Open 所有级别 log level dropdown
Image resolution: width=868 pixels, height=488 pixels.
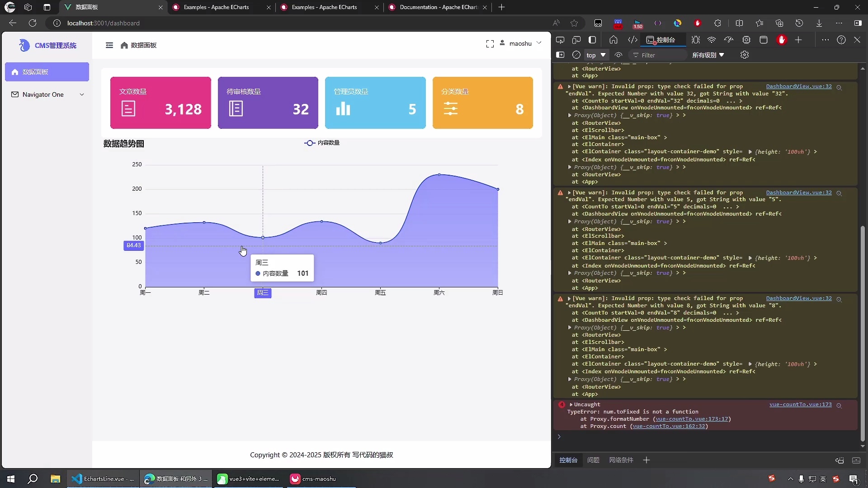tap(708, 55)
